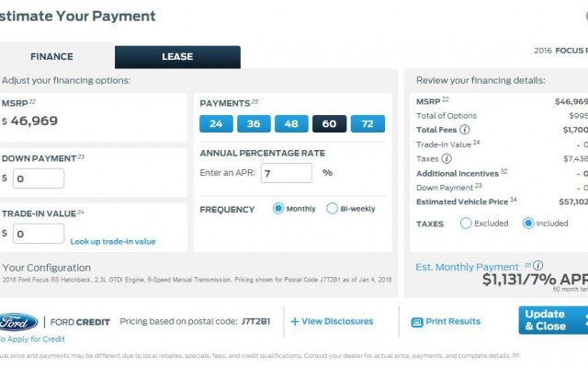Click the APR input field
This screenshot has height=368, width=588.
[287, 173]
